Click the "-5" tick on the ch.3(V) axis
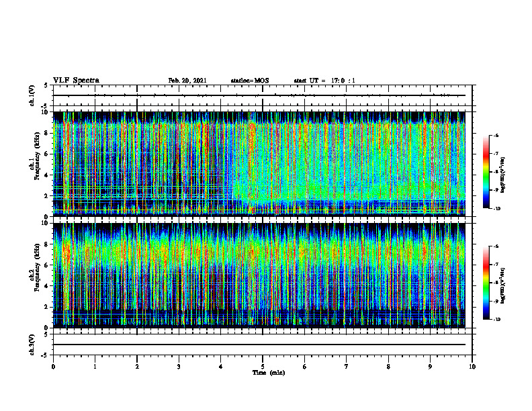The height and width of the screenshot is (411, 532). pos(45,355)
